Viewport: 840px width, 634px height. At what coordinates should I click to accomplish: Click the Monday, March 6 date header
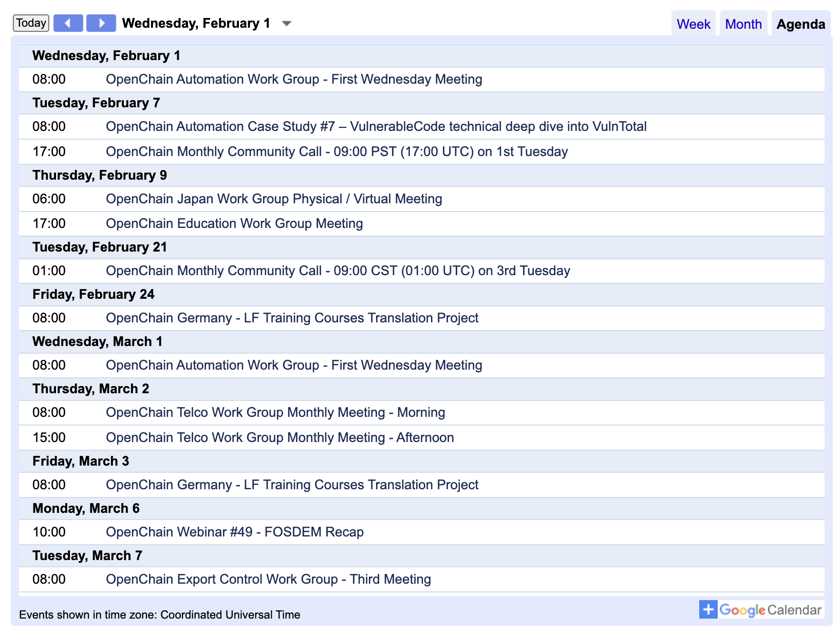(x=422, y=509)
